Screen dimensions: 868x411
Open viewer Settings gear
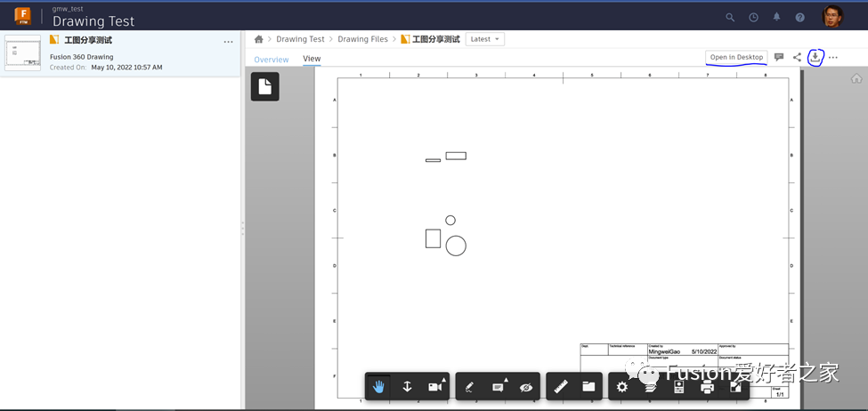[621, 387]
